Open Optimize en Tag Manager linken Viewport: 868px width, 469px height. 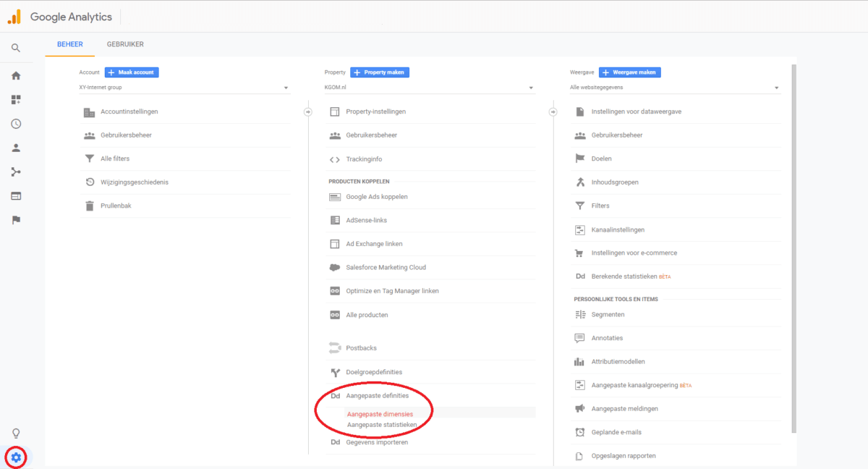(392, 291)
